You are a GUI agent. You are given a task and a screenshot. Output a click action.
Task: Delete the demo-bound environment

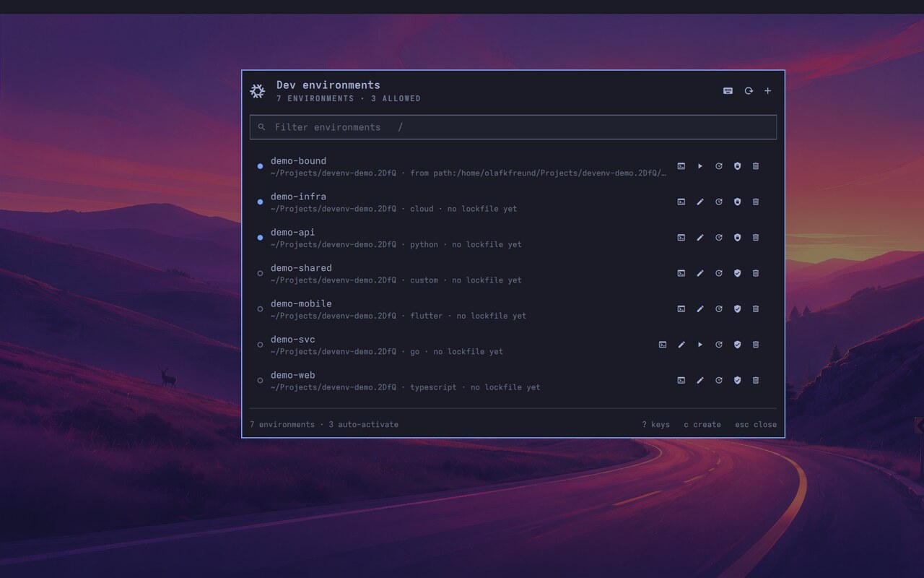pos(756,166)
